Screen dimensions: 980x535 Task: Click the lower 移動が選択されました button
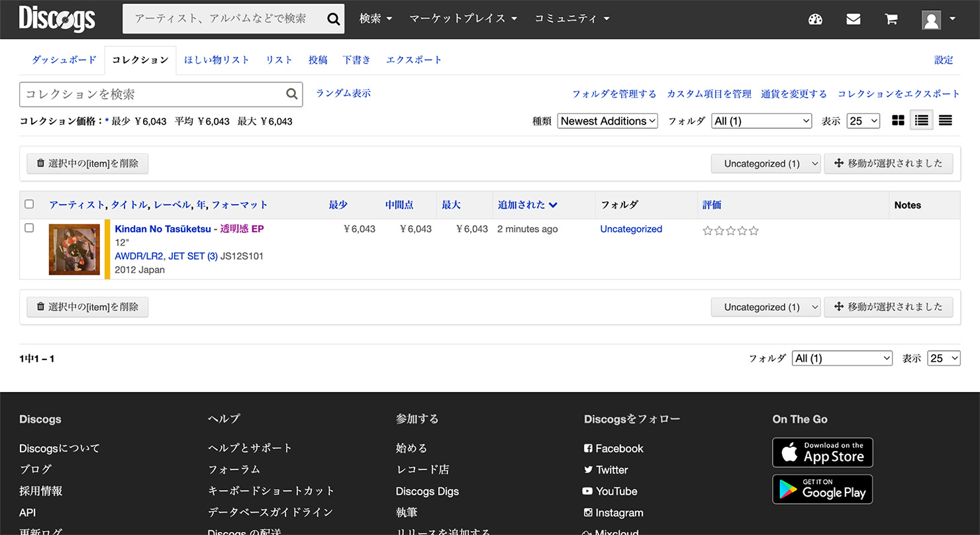tap(888, 307)
